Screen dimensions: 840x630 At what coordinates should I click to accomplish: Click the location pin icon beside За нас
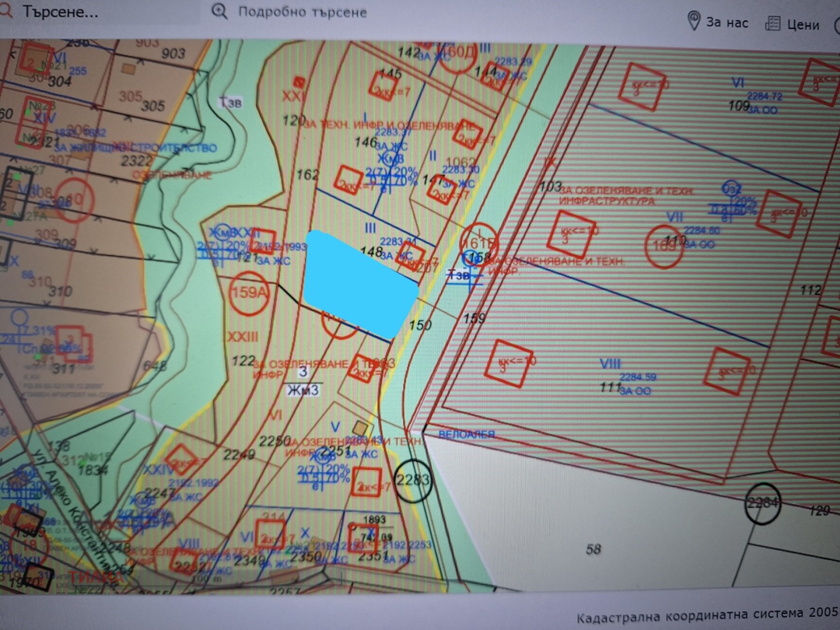click(x=694, y=21)
